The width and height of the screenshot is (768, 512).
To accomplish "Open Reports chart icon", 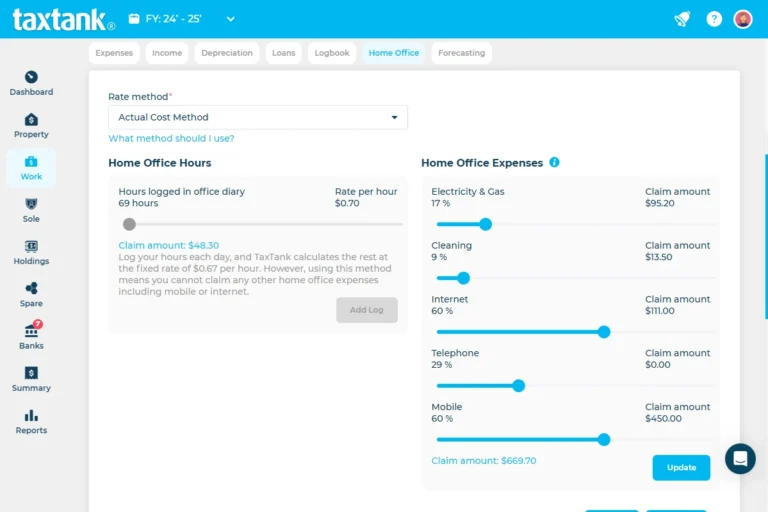I will pyautogui.click(x=31, y=415).
